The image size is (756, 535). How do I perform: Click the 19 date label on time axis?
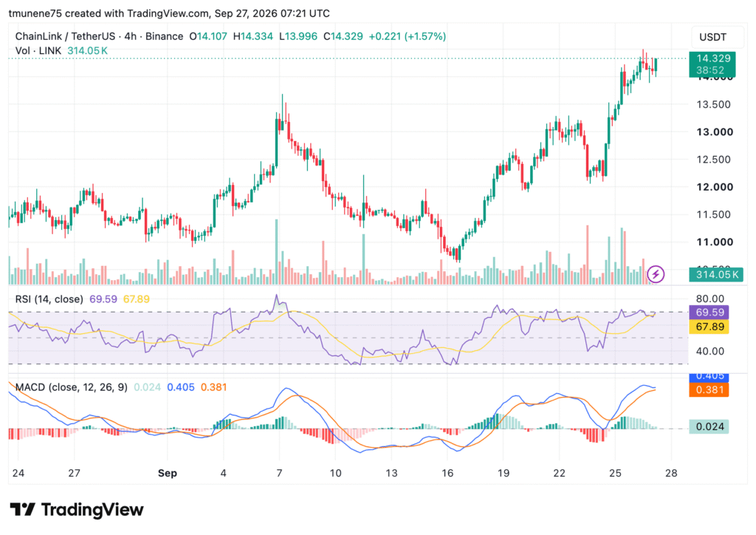tap(504, 473)
